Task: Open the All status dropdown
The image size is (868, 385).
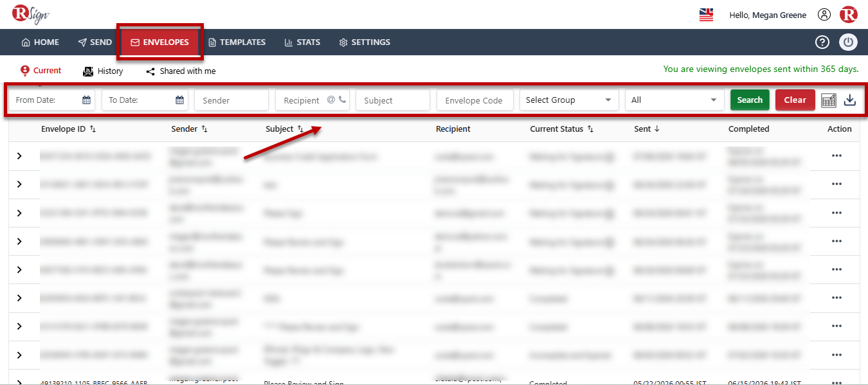Action: (x=674, y=100)
